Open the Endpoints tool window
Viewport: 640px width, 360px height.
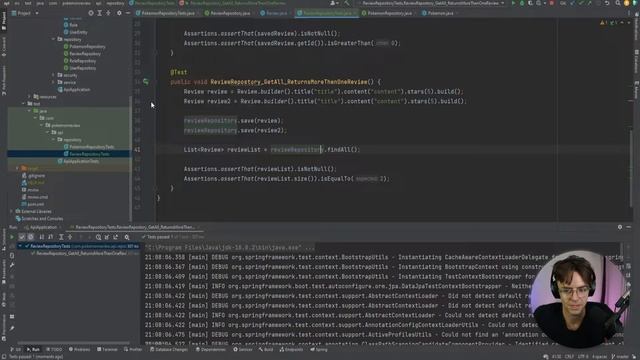291,349
